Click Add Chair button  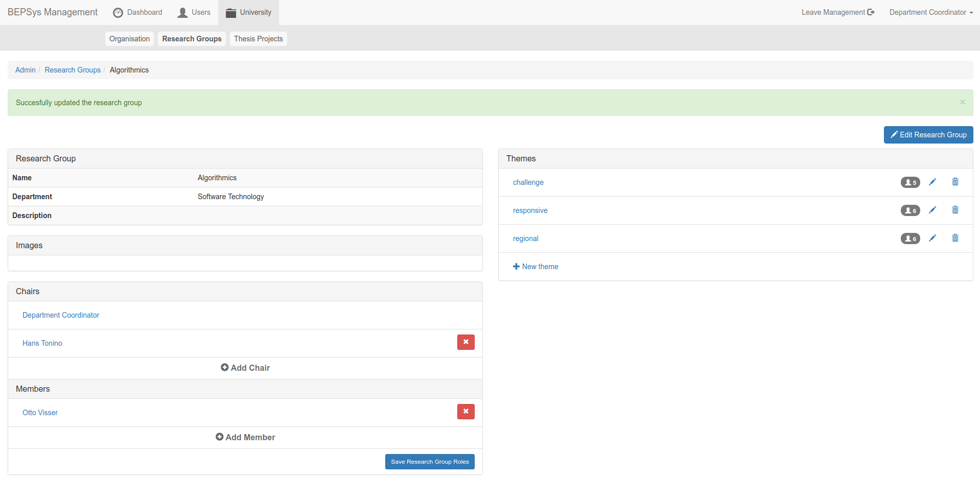(245, 368)
